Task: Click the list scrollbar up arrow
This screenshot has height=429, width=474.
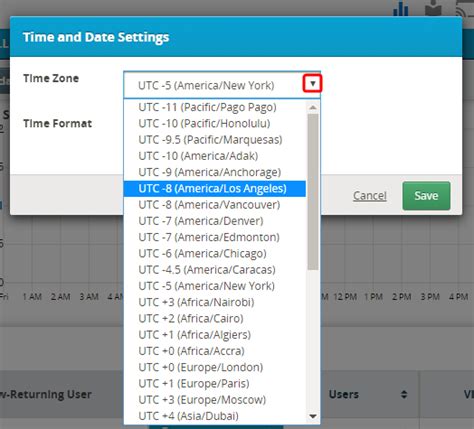Action: click(x=313, y=107)
